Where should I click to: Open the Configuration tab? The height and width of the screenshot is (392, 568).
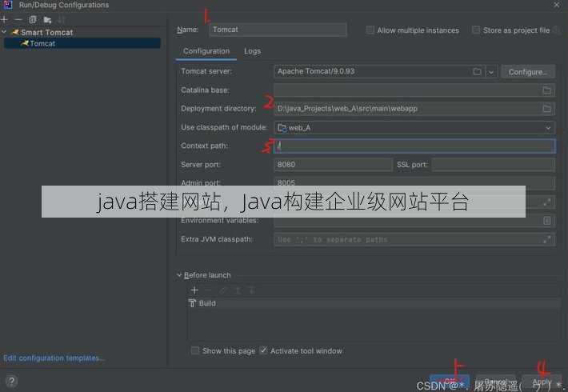point(206,51)
